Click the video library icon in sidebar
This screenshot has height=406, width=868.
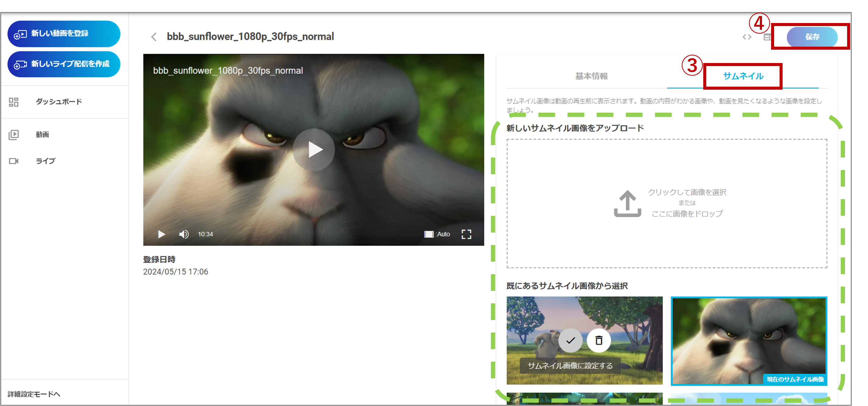click(14, 135)
